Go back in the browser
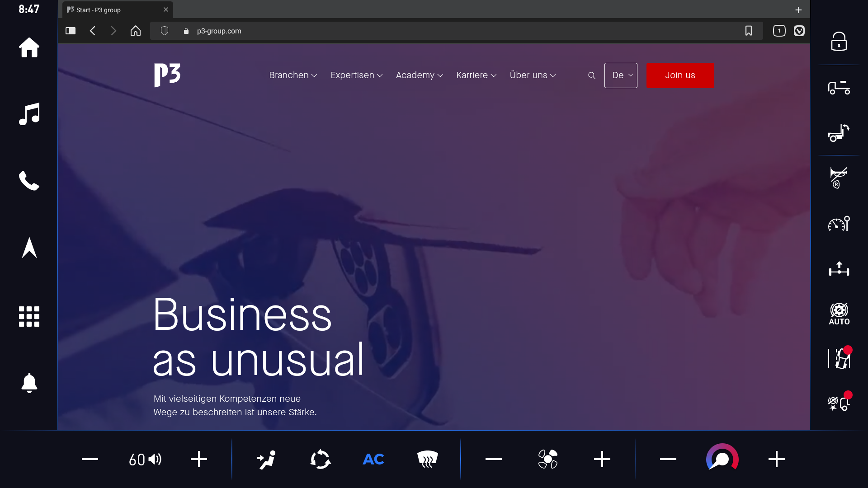Screen dimensions: 868x488 pos(93,31)
